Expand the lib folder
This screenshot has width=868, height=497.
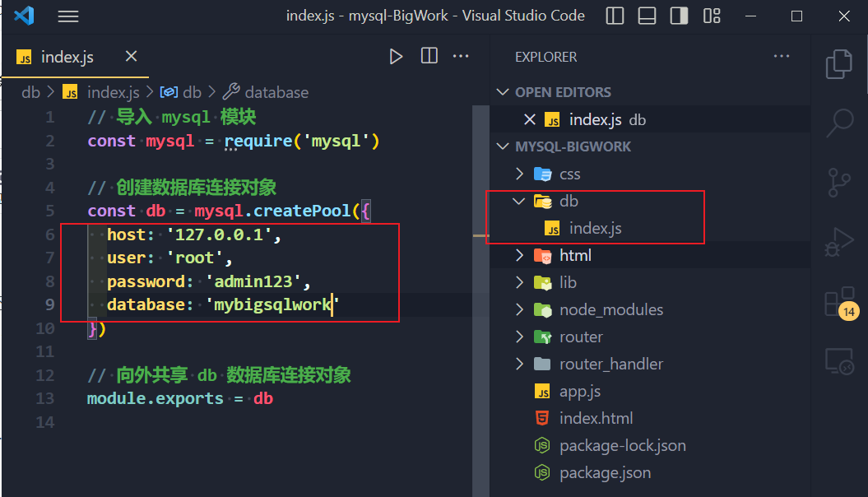pyautogui.click(x=519, y=282)
